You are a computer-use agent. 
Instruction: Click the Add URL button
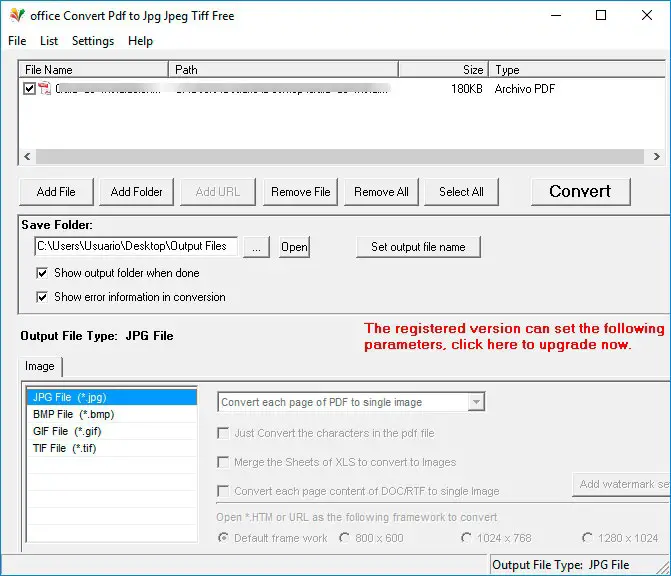218,192
